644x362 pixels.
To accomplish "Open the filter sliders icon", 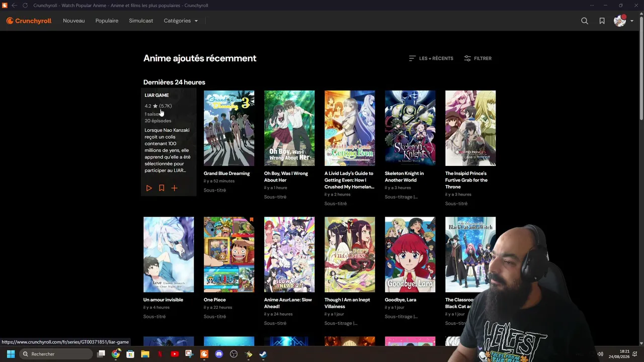I will 467,58.
